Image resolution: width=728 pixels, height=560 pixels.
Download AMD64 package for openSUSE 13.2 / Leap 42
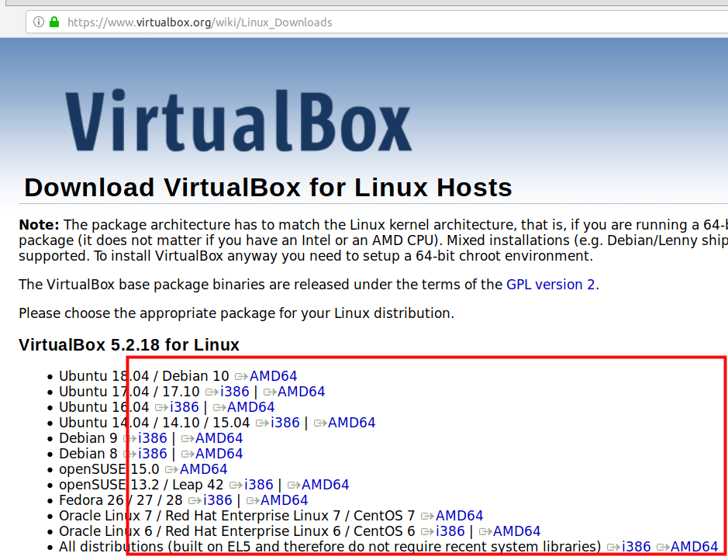pyautogui.click(x=325, y=484)
